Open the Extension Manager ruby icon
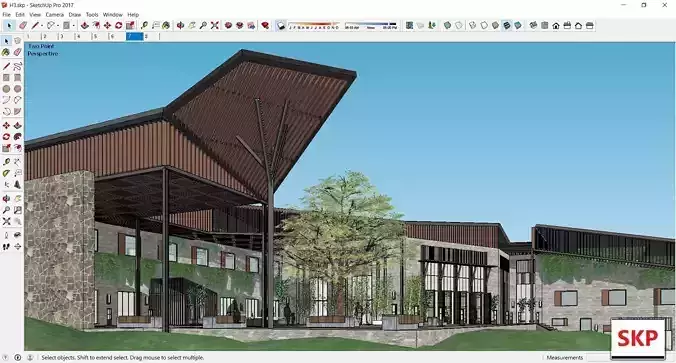Screen dimensions: 676x363 pos(265,26)
